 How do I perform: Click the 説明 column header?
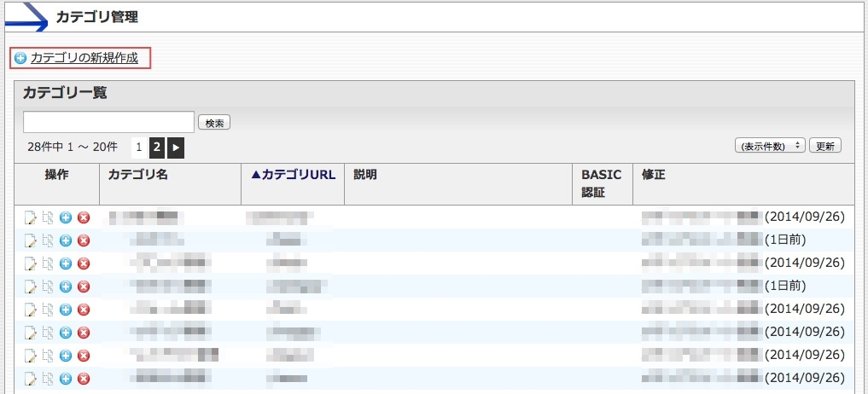(x=365, y=175)
